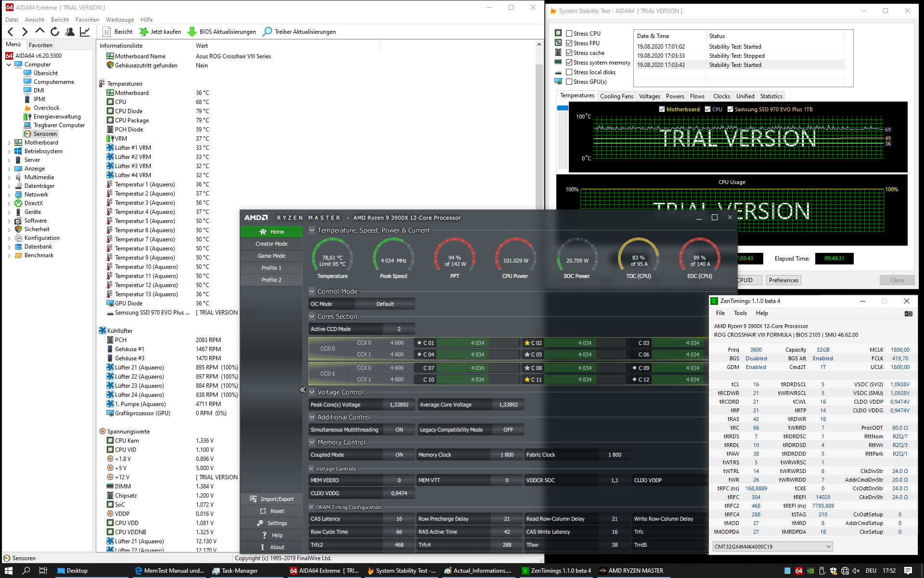Click the Temperature gauge in Ryzen Master
The width and height of the screenshot is (924, 578).
pos(333,258)
